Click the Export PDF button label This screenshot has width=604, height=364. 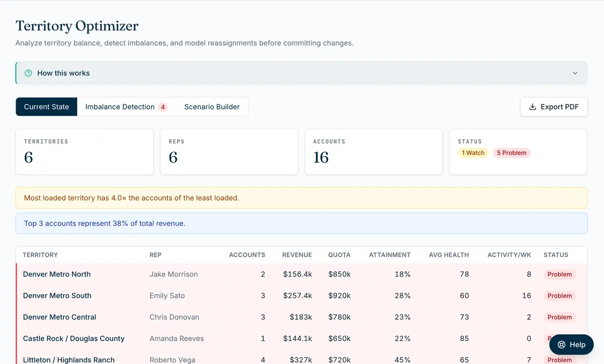(560, 107)
